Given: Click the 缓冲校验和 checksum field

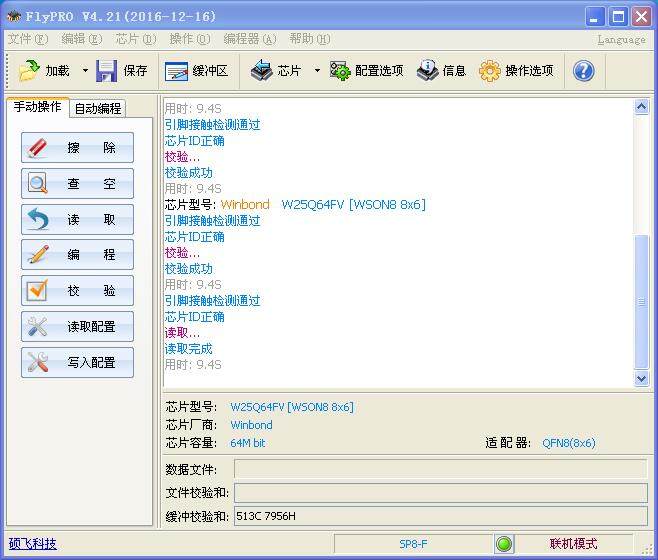Looking at the screenshot, I should [441, 516].
